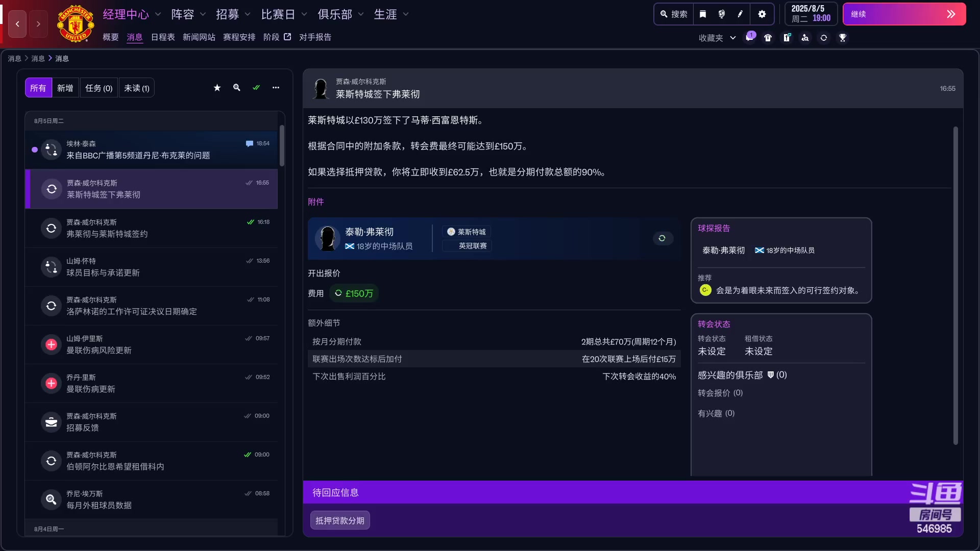
Task: Click the squad shirt icon in the toolbar
Action: 768,38
